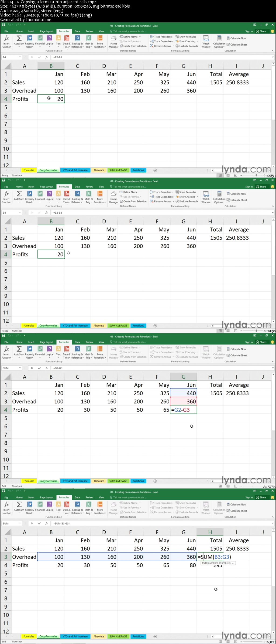276x644 pixels.
Task: Open ribbon display options in bottom frame
Action: click(255, 491)
